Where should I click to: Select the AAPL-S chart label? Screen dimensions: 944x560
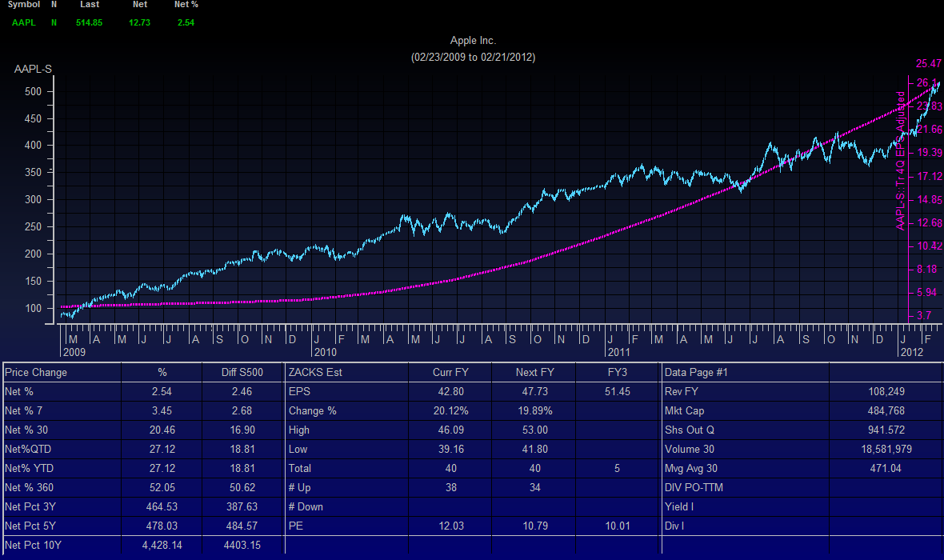[32, 69]
